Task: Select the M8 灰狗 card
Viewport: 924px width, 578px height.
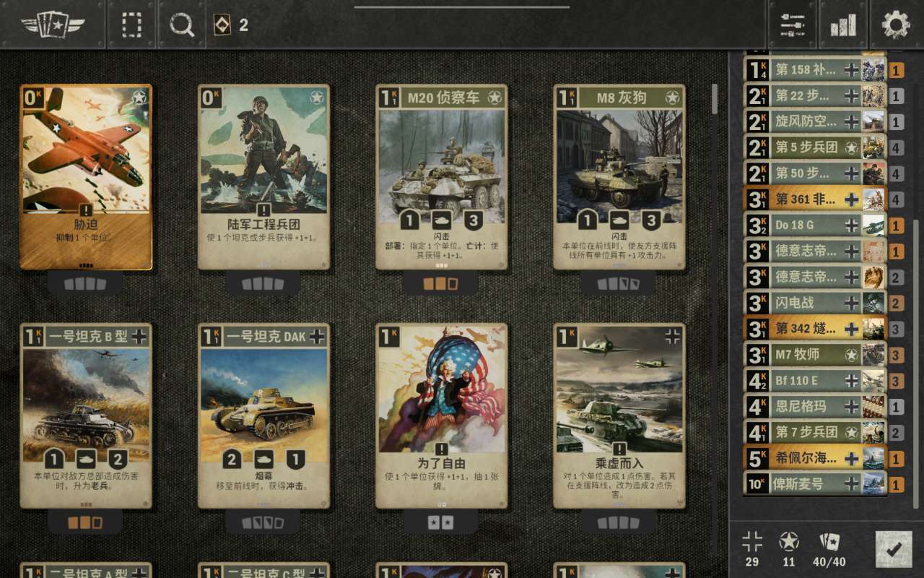Action: [x=619, y=177]
